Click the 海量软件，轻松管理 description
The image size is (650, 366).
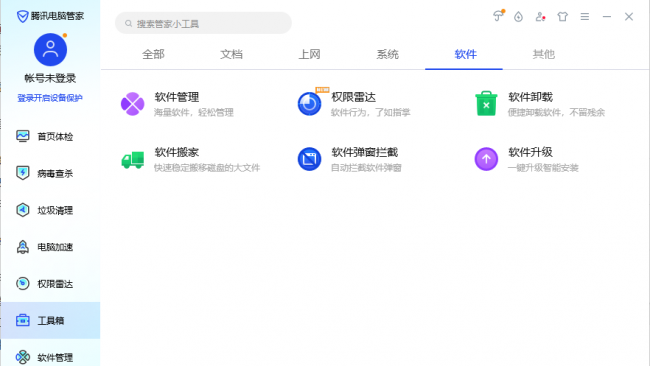[x=194, y=112]
